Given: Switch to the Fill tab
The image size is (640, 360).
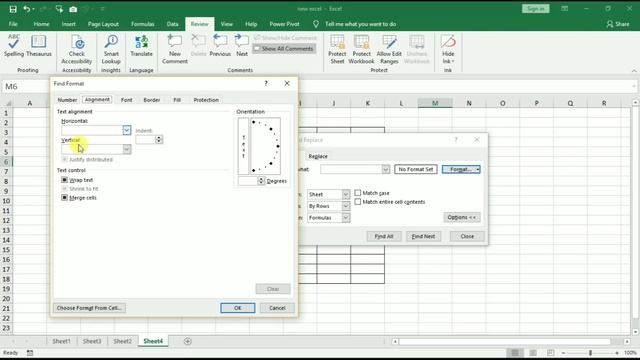Looking at the screenshot, I should click(177, 100).
